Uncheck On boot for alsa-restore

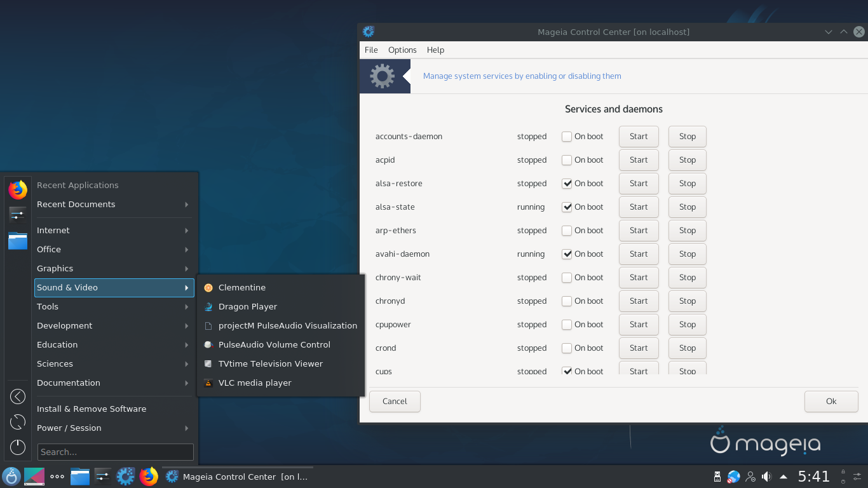[x=567, y=184]
